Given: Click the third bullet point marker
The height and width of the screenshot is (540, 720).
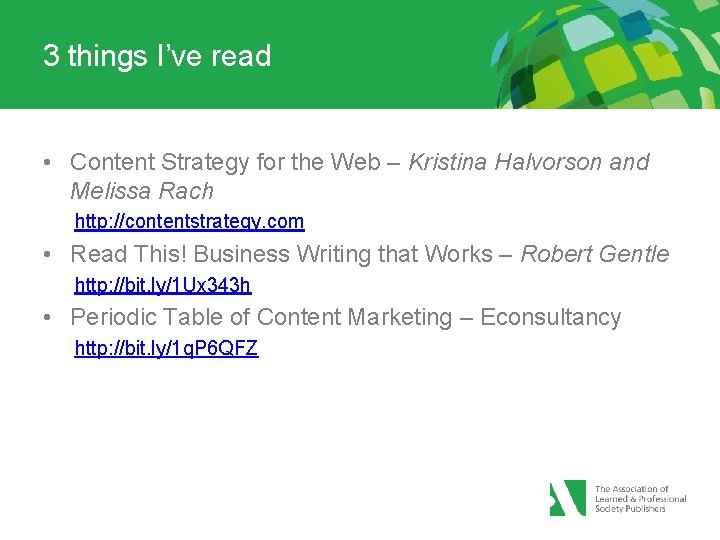Looking at the screenshot, I should pos(47,317).
